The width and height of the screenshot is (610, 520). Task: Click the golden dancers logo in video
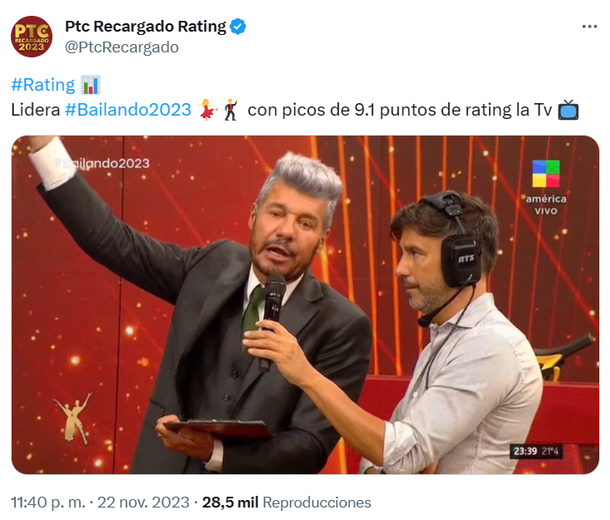click(74, 418)
